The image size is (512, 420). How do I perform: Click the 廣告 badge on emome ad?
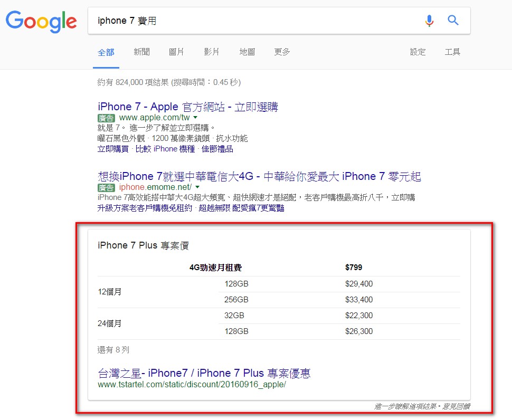click(x=106, y=188)
